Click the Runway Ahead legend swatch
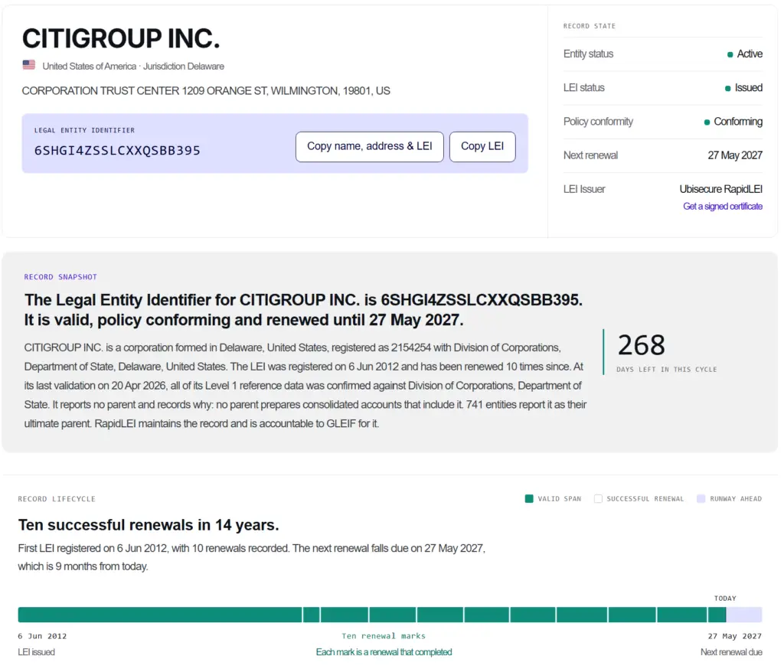784x672 pixels. [701, 498]
